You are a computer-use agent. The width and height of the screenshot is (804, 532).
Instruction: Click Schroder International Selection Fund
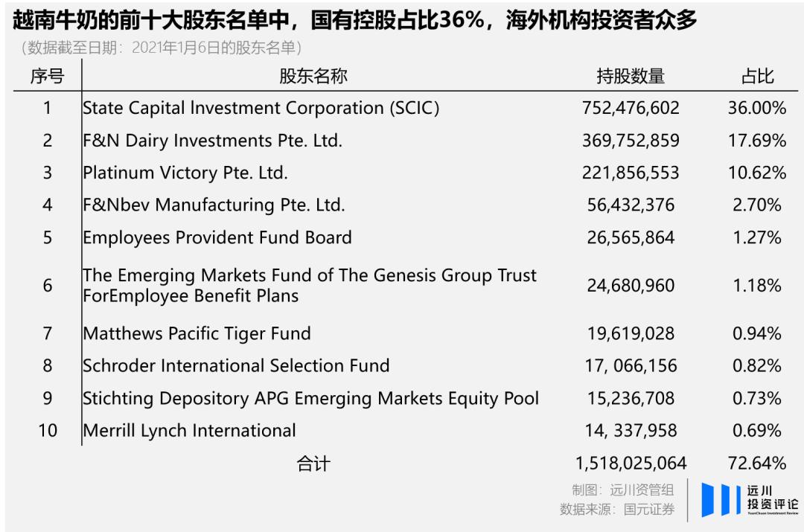tap(237, 365)
